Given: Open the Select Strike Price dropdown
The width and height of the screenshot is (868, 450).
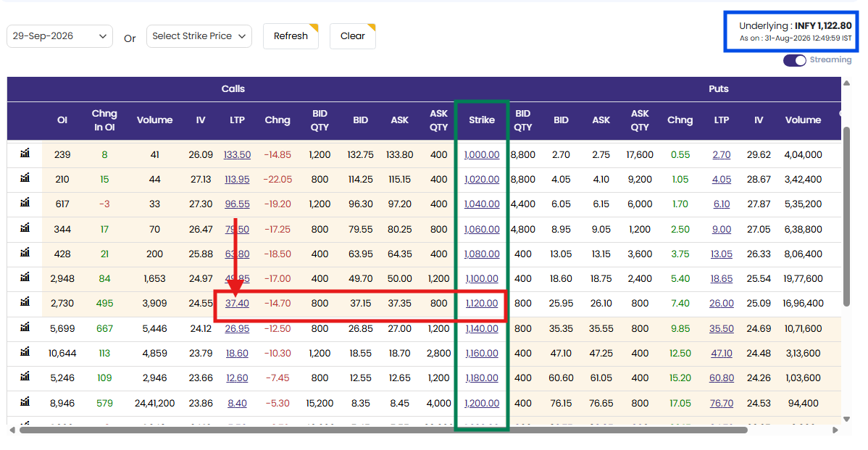Looking at the screenshot, I should pos(199,36).
